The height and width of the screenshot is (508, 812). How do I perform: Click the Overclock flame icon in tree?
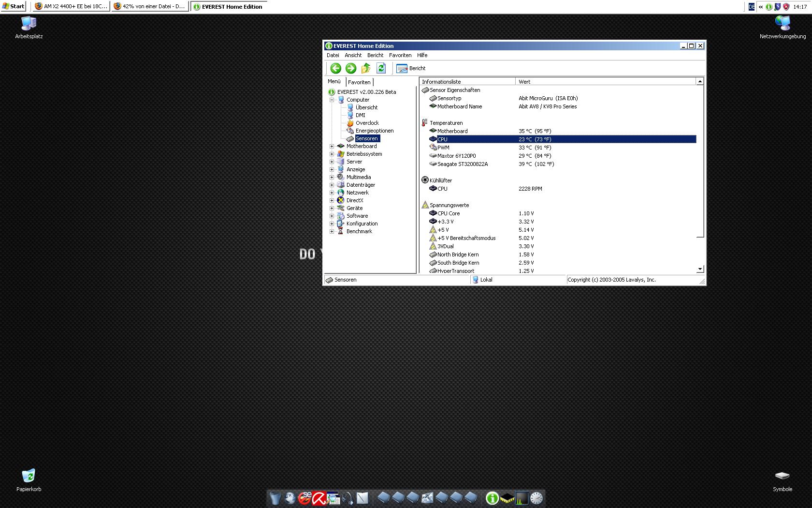click(350, 123)
